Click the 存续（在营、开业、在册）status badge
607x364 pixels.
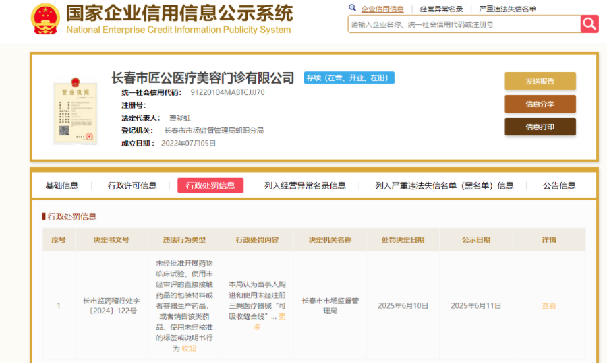349,78
